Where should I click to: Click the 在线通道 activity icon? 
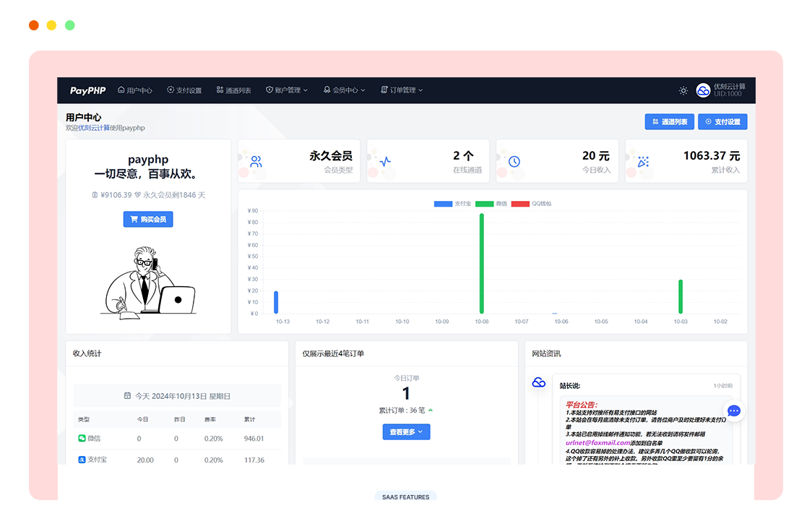point(383,160)
